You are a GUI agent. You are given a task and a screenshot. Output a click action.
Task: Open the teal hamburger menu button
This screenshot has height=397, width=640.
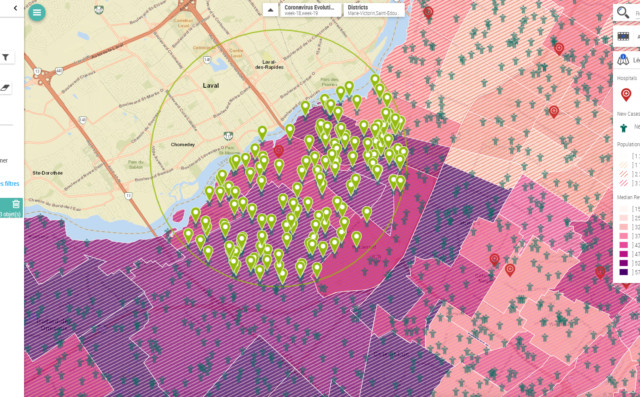[x=37, y=12]
